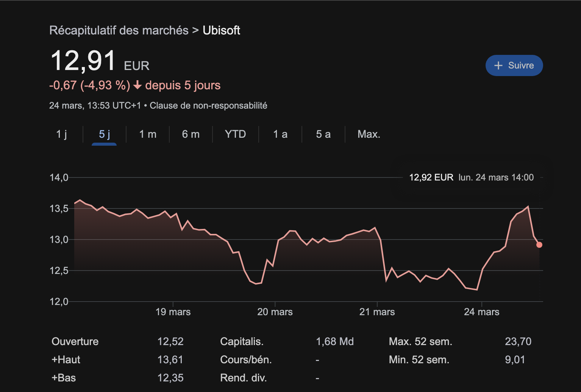Click the Ouverture label
The image size is (581, 392).
pyautogui.click(x=75, y=342)
